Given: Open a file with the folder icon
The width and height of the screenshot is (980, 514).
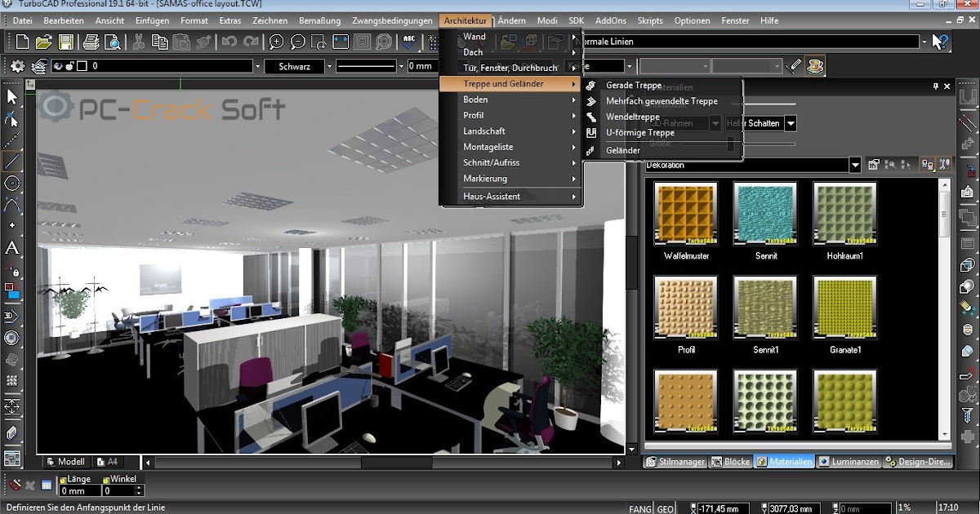Looking at the screenshot, I should pos(44,42).
